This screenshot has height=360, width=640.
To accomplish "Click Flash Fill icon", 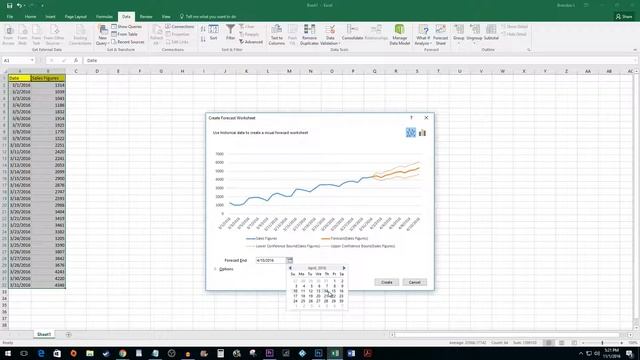I will [292, 35].
